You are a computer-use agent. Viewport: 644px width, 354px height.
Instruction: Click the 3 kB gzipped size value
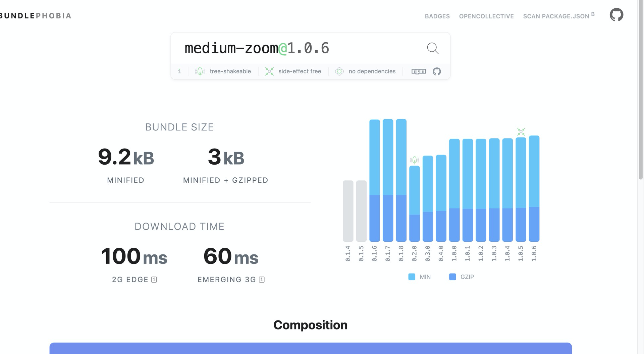pyautogui.click(x=226, y=157)
